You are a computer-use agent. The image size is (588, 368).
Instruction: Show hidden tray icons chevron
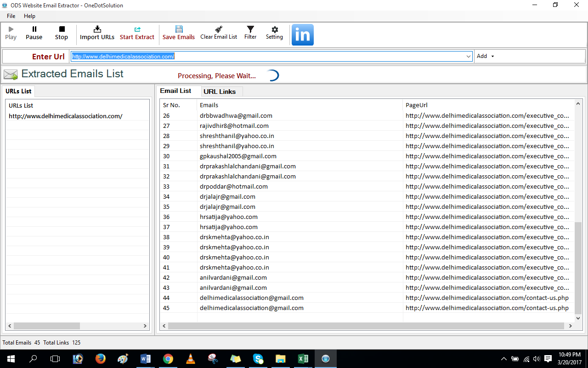tap(504, 359)
